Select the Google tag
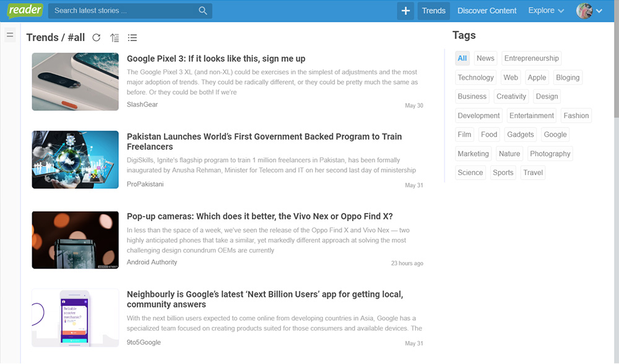The image size is (619, 364). [x=555, y=134]
